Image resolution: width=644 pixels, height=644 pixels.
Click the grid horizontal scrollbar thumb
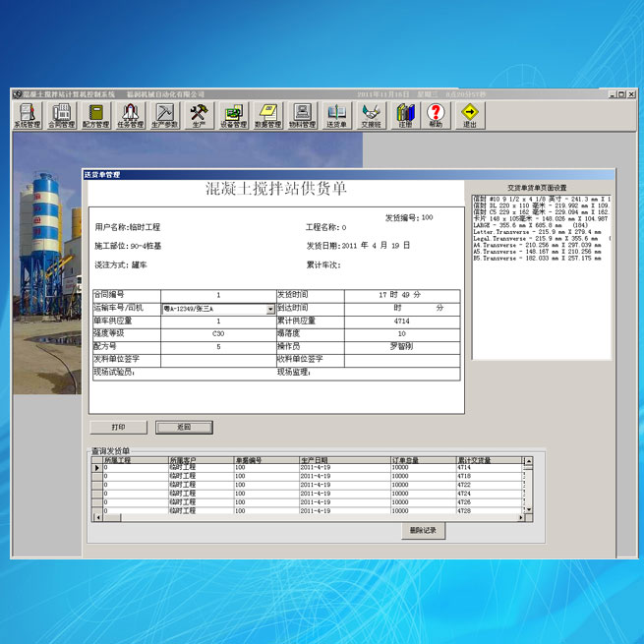click(x=111, y=518)
